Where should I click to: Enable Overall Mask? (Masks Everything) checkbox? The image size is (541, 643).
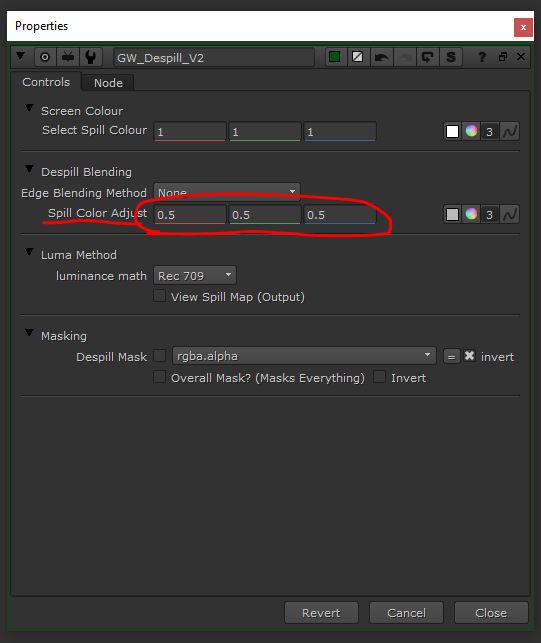point(160,377)
